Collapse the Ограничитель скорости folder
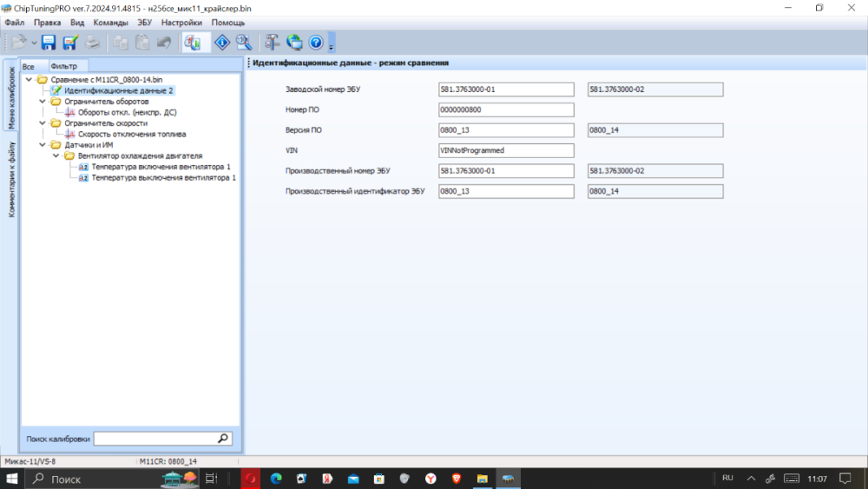 click(43, 123)
